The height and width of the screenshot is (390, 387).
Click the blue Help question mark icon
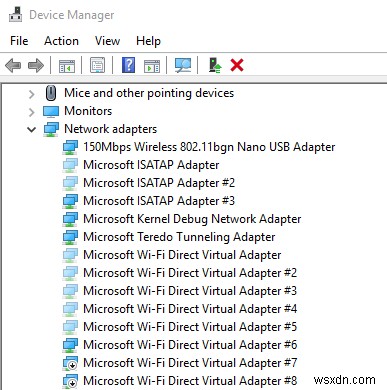(x=129, y=65)
